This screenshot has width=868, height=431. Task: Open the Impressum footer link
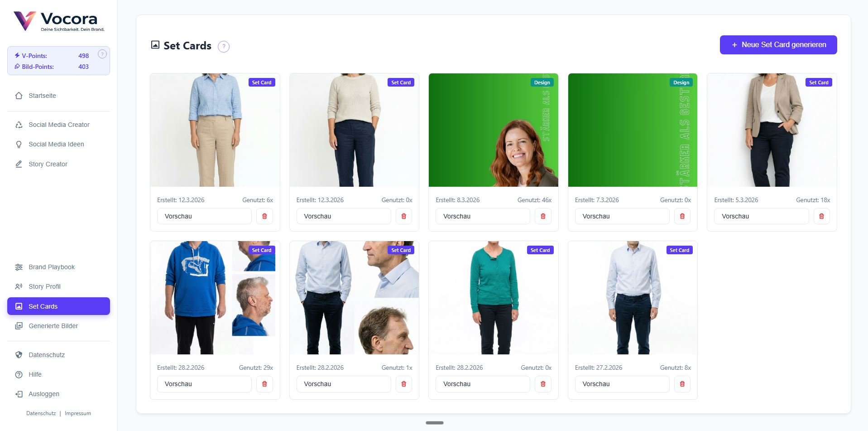point(78,413)
